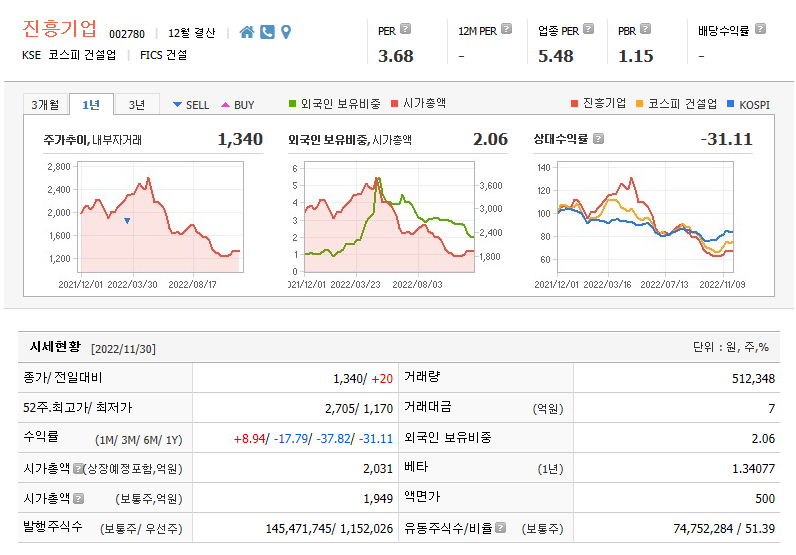This screenshot has height=555, width=796.
Task: Open help icon next to 12M PER
Action: point(506,29)
